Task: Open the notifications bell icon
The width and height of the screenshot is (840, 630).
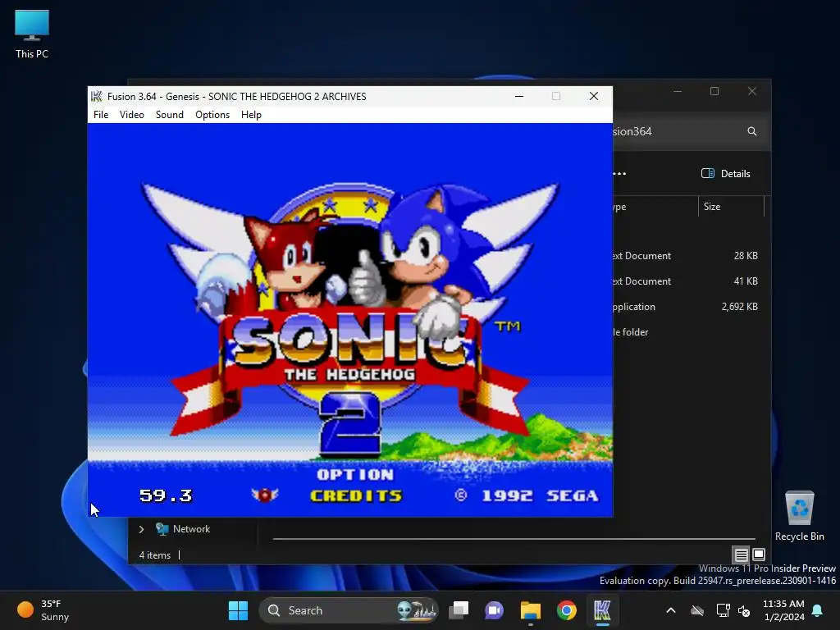Action: pyautogui.click(x=818, y=610)
